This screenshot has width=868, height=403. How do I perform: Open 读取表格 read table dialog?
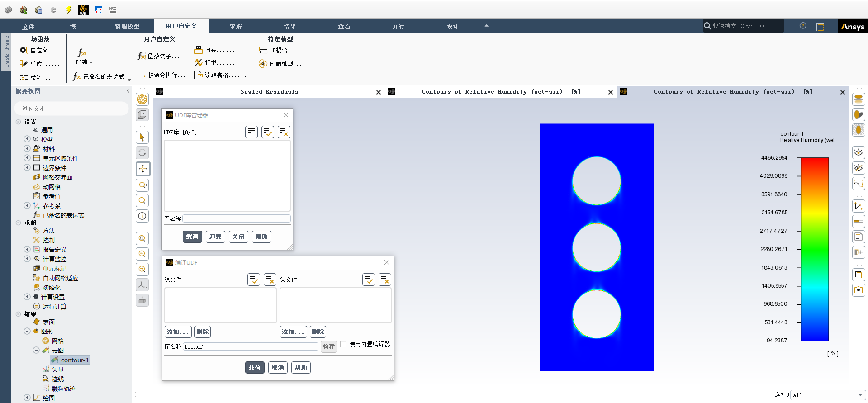pyautogui.click(x=220, y=75)
